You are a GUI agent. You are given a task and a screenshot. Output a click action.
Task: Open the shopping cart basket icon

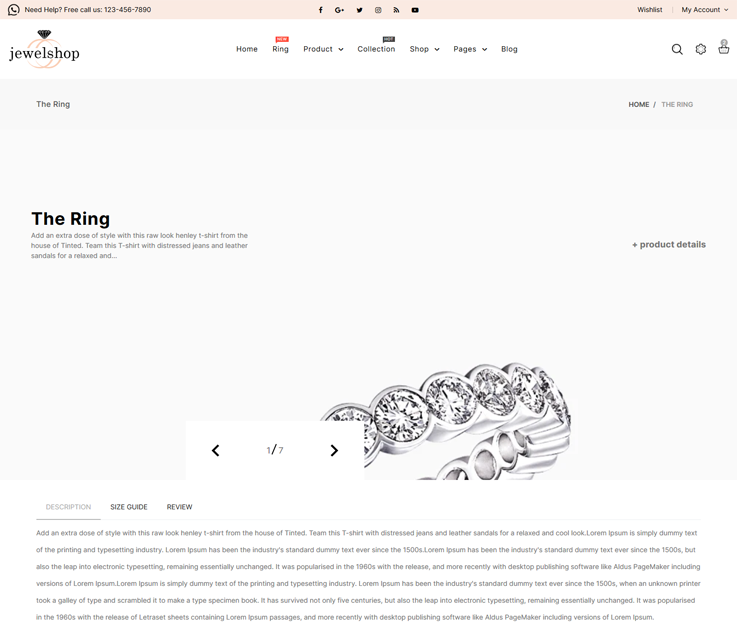click(x=723, y=48)
